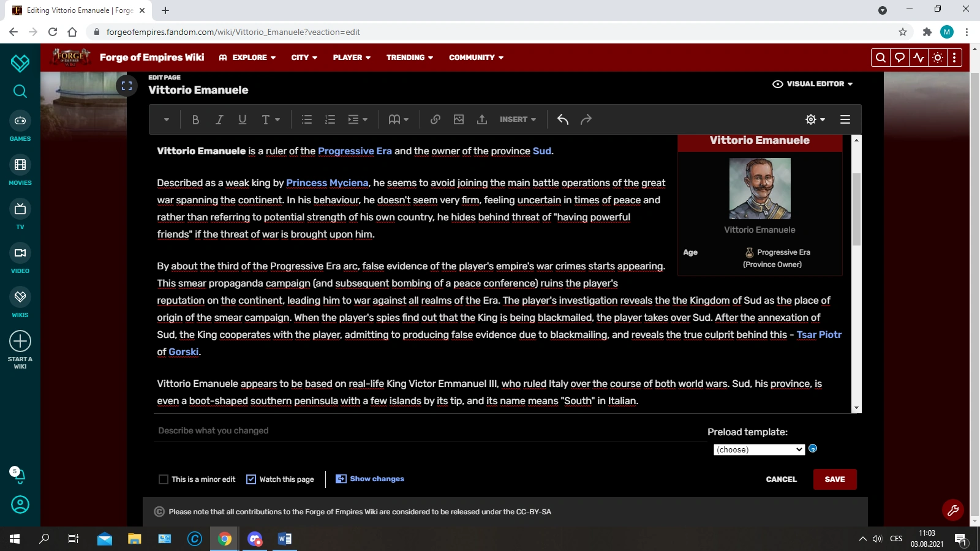Image resolution: width=980 pixels, height=551 pixels.
Task: Open user profile avatar in sidebar
Action: (x=20, y=504)
